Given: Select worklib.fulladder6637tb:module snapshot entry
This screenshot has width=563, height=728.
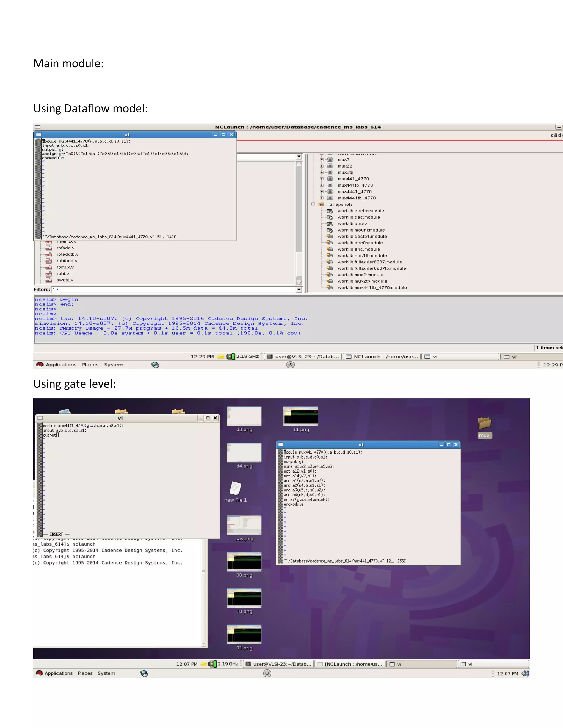Looking at the screenshot, I should (x=372, y=268).
